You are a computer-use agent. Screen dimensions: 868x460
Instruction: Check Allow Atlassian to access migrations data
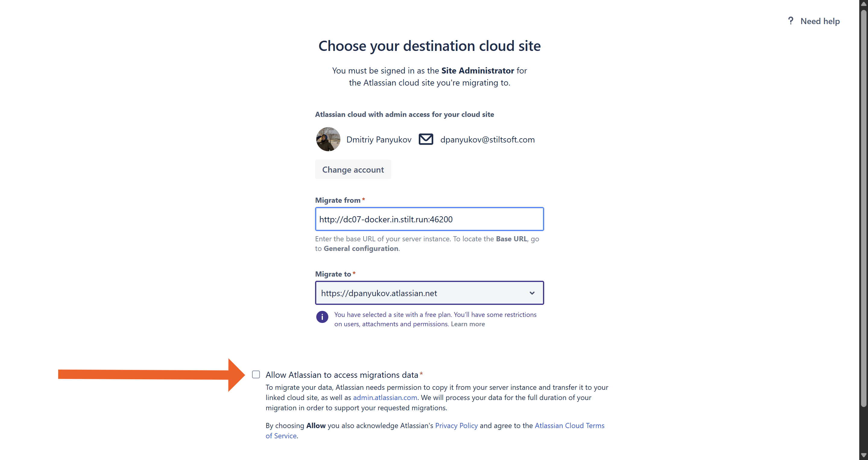256,374
